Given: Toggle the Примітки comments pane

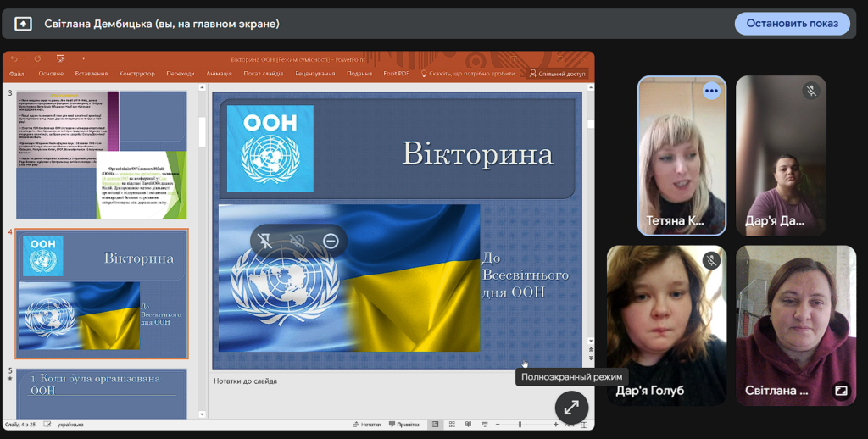Looking at the screenshot, I should (x=403, y=424).
